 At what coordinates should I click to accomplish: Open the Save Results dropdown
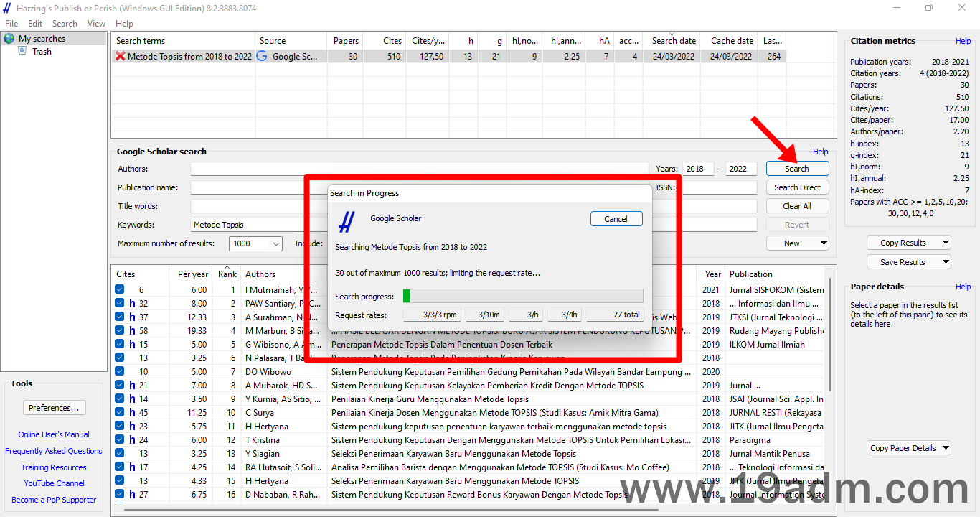click(909, 262)
